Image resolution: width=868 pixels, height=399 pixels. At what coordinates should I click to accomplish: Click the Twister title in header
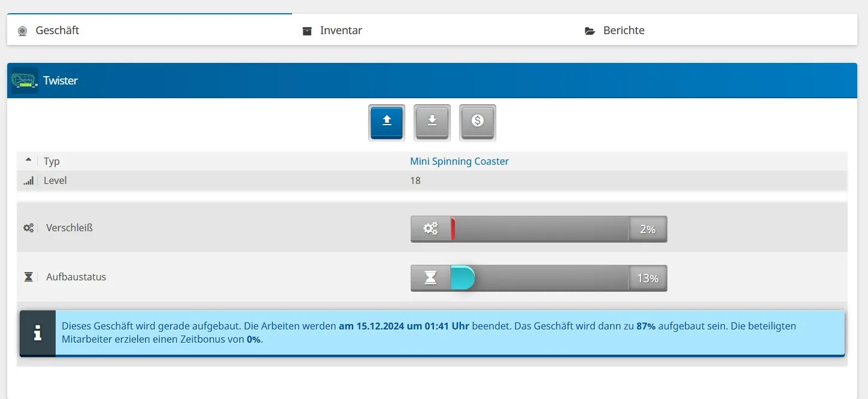point(60,81)
